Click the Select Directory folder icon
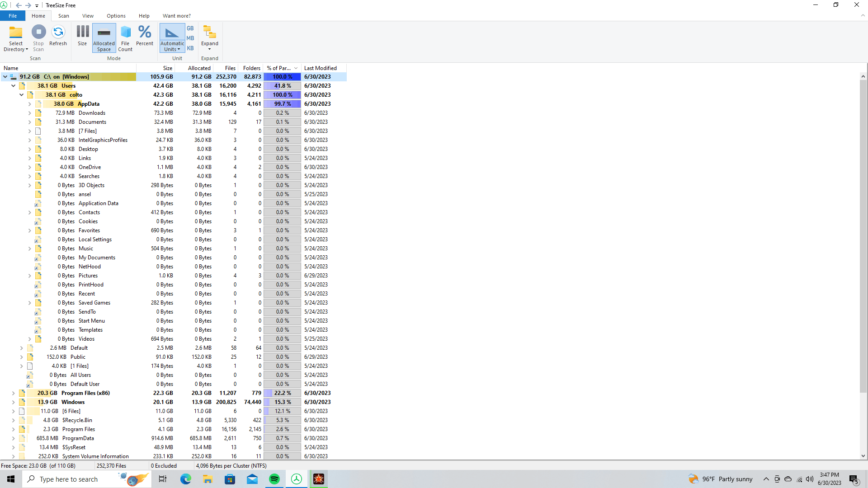Image resolution: width=868 pixels, height=488 pixels. (x=16, y=33)
